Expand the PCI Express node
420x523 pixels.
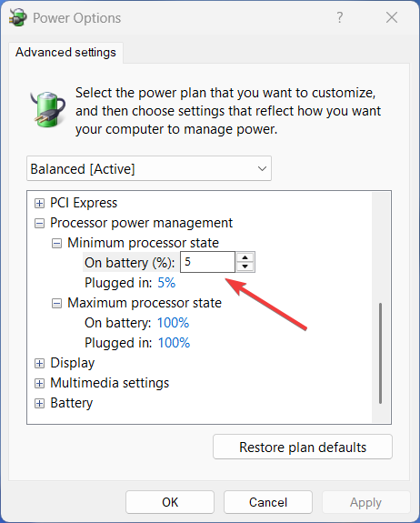tap(39, 203)
